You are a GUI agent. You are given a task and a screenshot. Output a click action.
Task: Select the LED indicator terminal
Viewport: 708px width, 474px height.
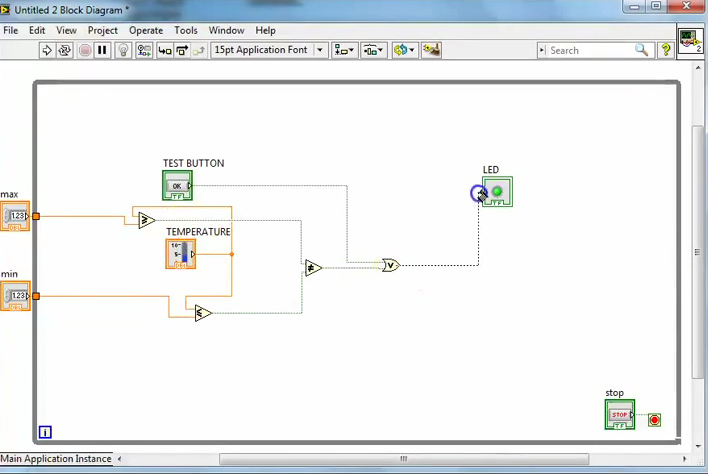(497, 191)
